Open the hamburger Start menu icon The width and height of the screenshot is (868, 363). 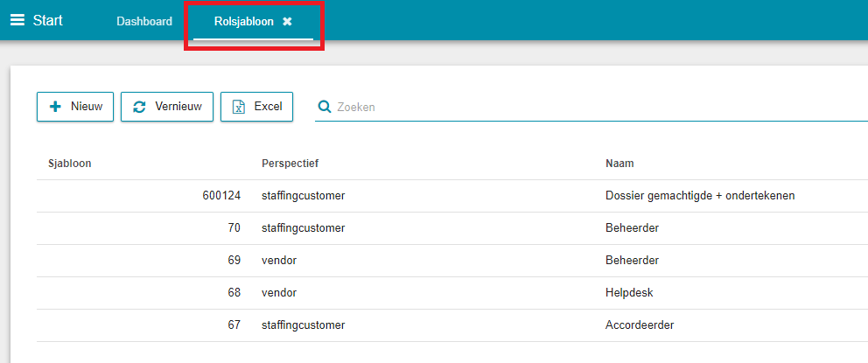coord(17,20)
